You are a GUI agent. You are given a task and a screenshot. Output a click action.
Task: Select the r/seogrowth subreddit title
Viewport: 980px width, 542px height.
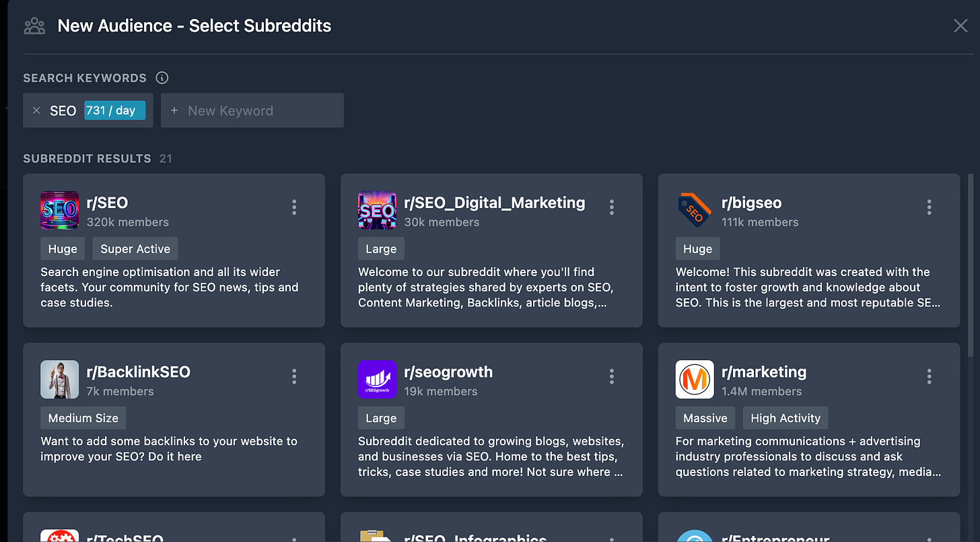[x=448, y=372]
